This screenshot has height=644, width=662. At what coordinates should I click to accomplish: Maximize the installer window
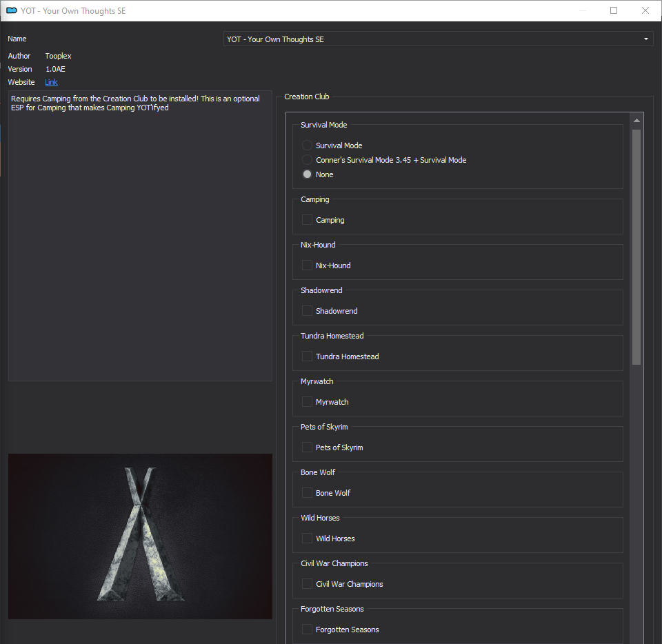point(614,10)
